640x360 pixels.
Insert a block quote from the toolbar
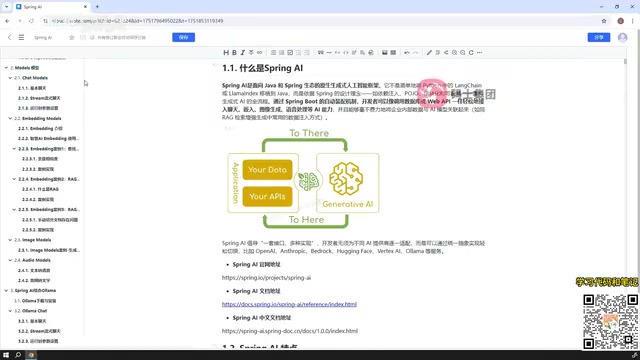[321, 53]
